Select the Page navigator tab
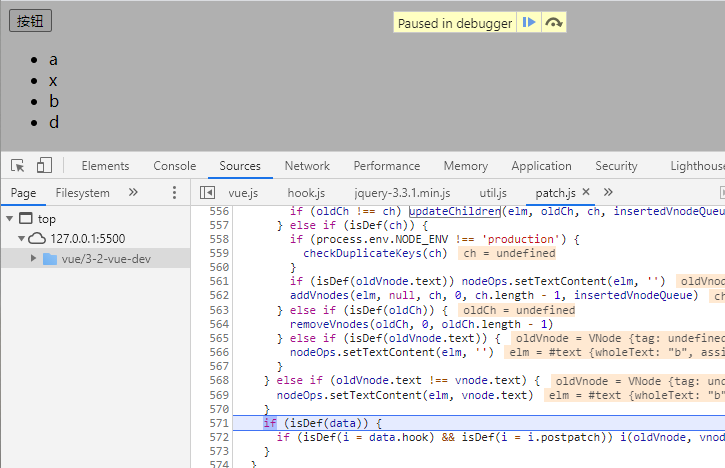 (23, 192)
